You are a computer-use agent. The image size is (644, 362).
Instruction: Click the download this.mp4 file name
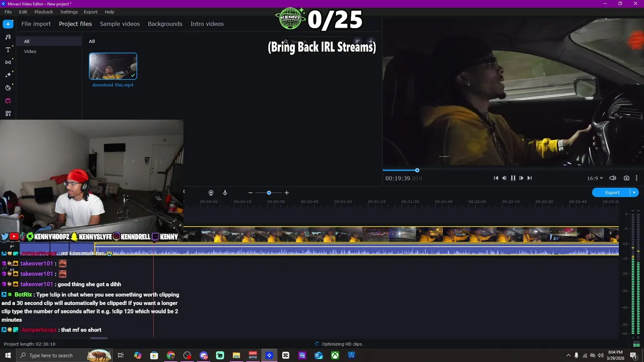point(113,85)
